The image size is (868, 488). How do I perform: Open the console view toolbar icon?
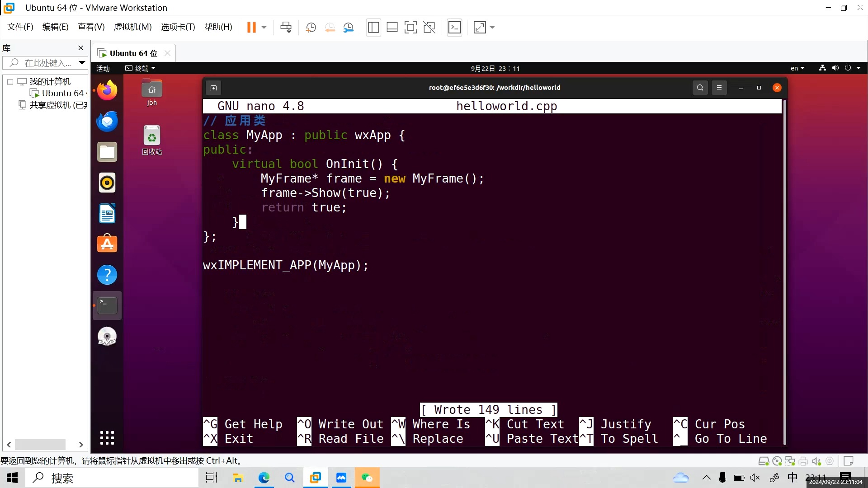(x=454, y=28)
